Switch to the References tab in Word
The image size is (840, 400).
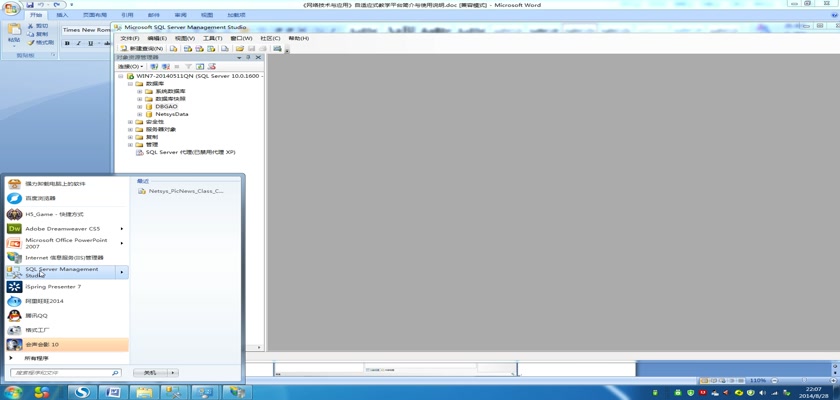[127, 15]
